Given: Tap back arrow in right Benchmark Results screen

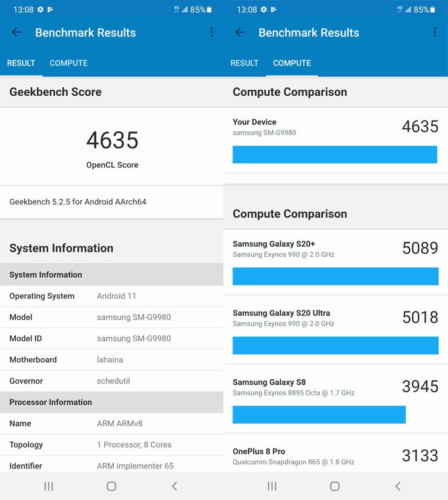Looking at the screenshot, I should pyautogui.click(x=240, y=32).
